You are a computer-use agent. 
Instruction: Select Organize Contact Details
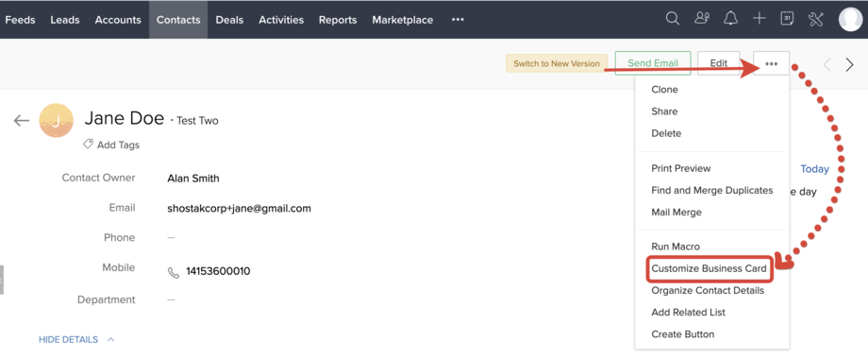coord(708,290)
